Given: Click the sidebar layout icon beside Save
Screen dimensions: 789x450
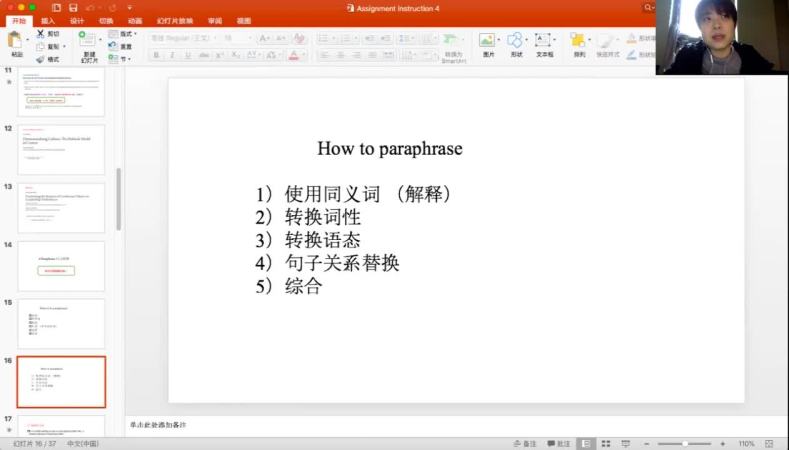Looking at the screenshot, I should coord(56,8).
